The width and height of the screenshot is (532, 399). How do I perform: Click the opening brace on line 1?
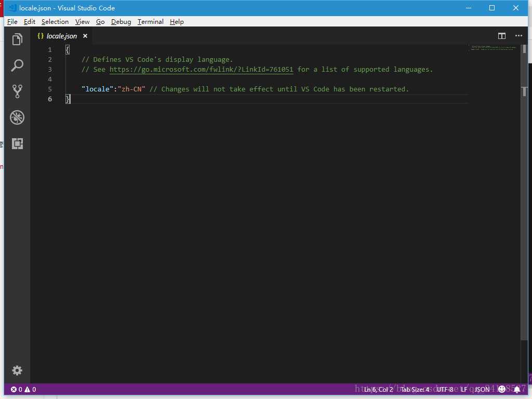[x=68, y=50]
